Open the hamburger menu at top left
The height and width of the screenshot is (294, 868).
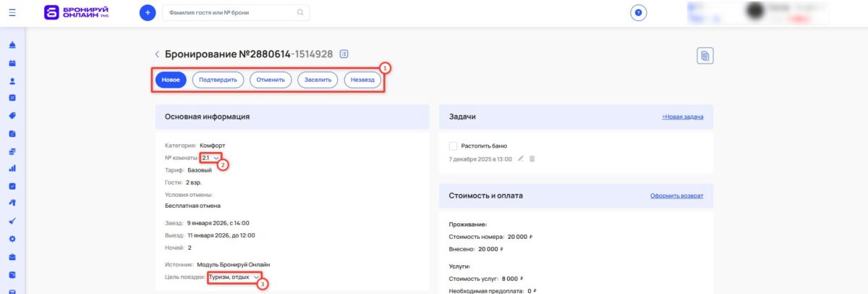12,12
